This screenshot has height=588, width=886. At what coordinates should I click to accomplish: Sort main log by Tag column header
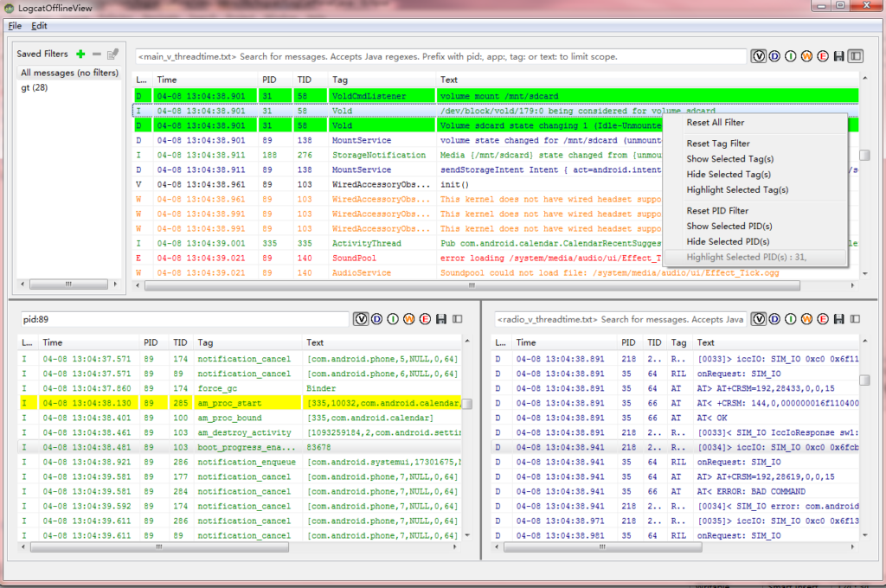[382, 80]
